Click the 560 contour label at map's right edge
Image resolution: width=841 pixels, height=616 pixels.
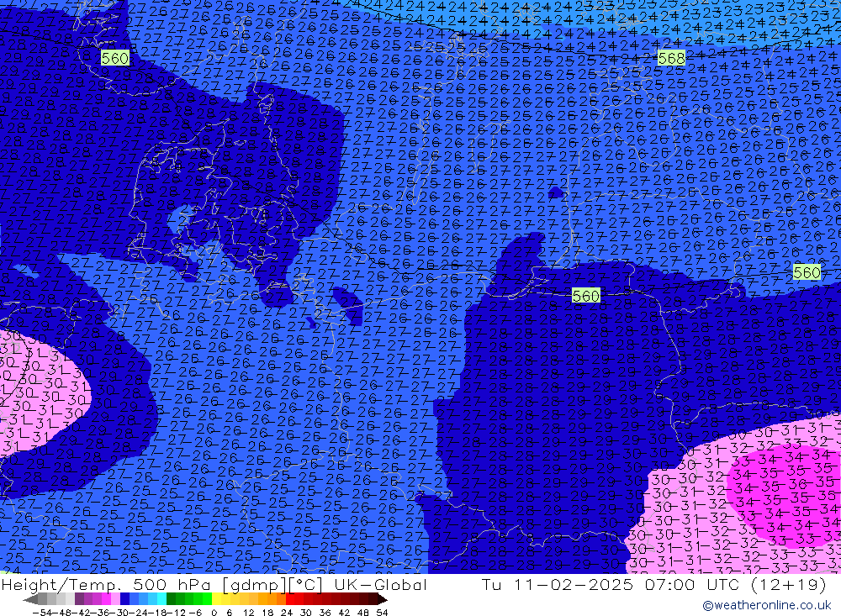pos(807,272)
